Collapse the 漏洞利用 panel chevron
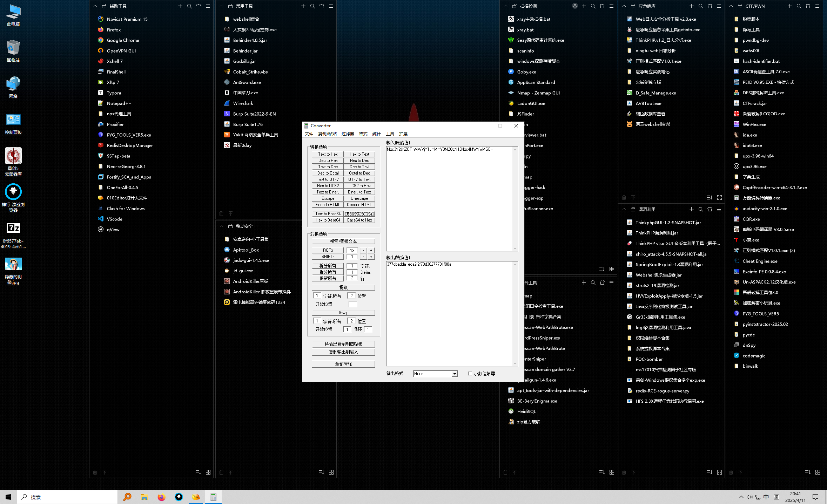The width and height of the screenshot is (827, 504). coord(624,209)
